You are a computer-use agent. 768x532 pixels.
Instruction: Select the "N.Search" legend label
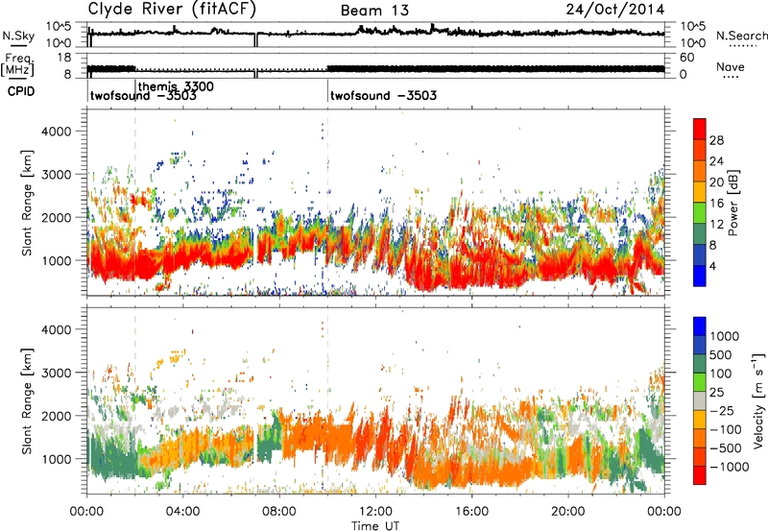click(x=741, y=36)
